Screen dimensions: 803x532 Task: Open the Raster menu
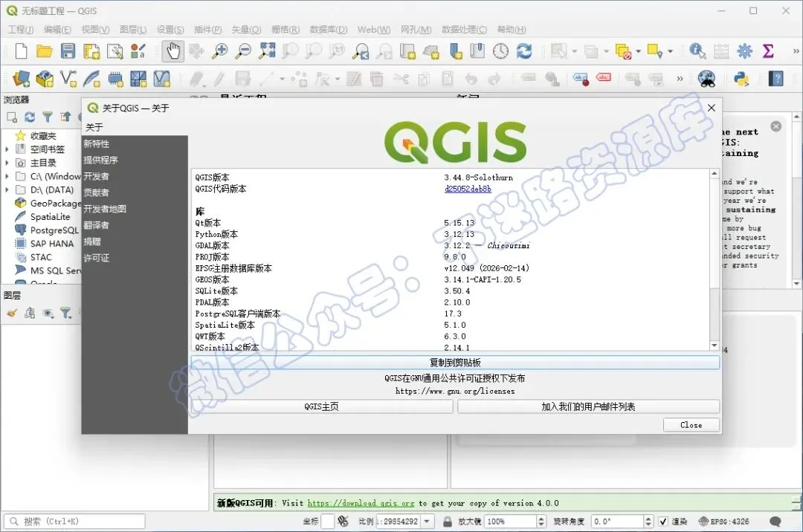286,30
